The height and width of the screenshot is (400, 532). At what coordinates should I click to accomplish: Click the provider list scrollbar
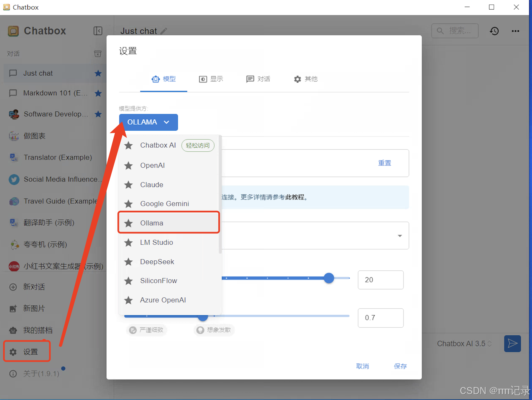(220, 194)
